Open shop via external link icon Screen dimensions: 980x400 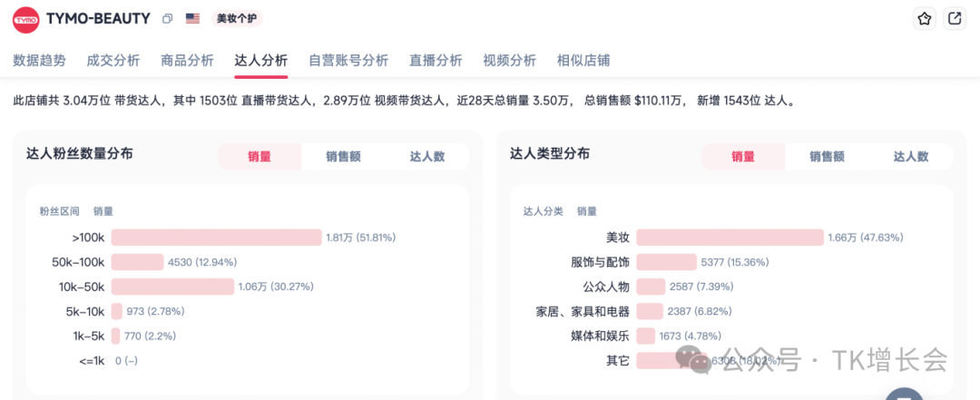(x=955, y=19)
